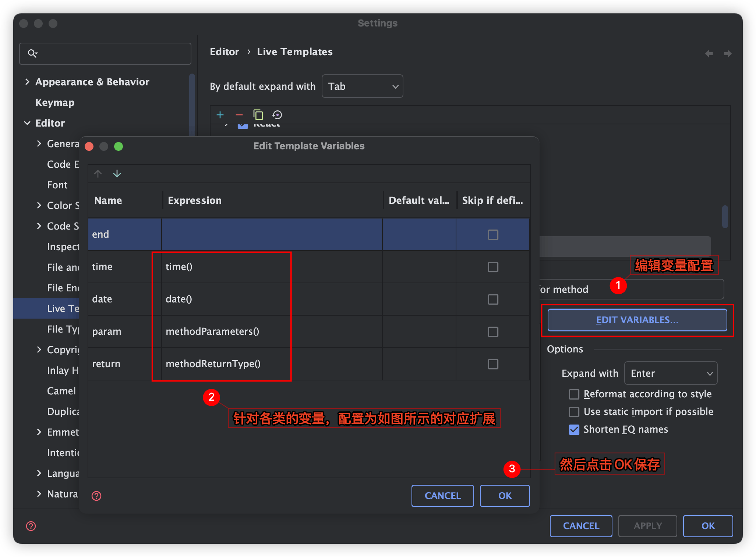Expand the Copyright settings node
Viewport: 756px width, 557px height.
point(39,350)
